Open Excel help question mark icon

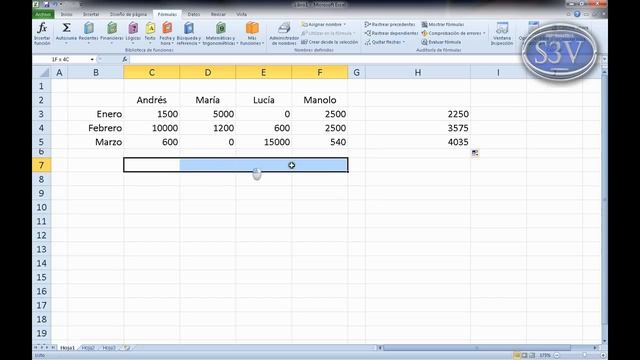point(577,14)
